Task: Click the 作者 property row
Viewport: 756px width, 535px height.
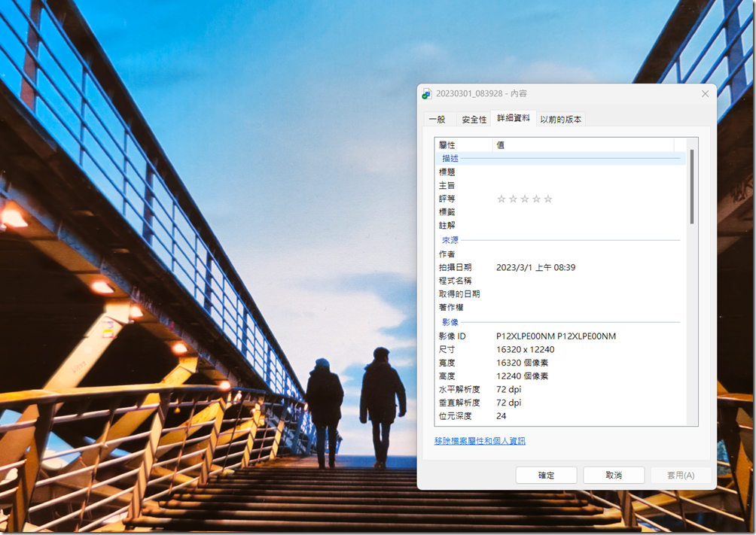Action: pyautogui.click(x=560, y=254)
